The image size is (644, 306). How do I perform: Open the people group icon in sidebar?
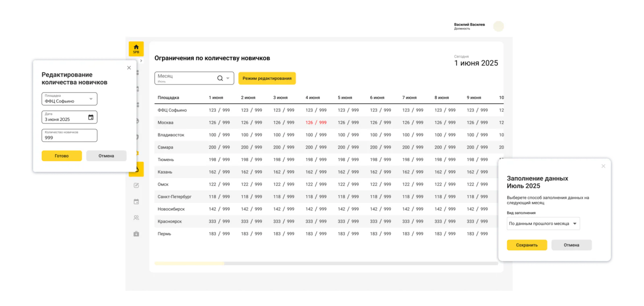pyautogui.click(x=136, y=218)
